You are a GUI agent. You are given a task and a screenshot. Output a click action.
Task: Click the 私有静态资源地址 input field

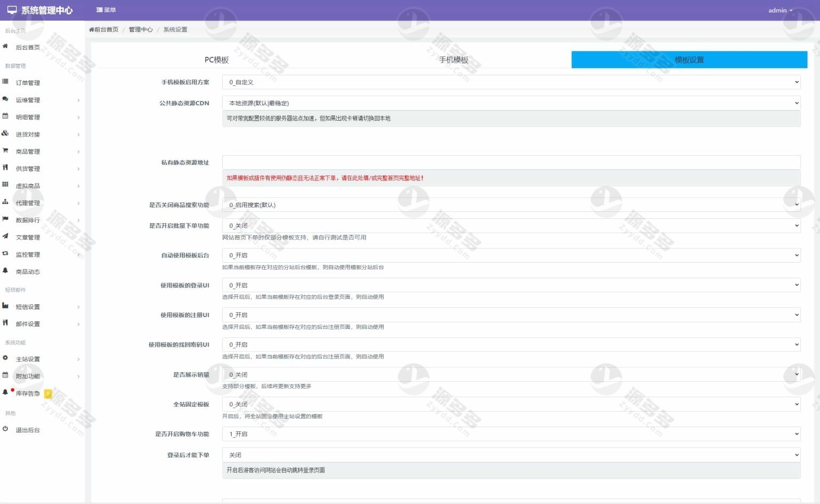click(510, 162)
